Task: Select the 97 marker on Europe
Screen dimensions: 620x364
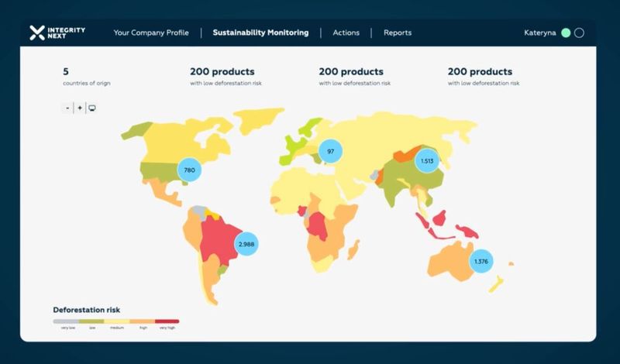Action: coord(330,151)
